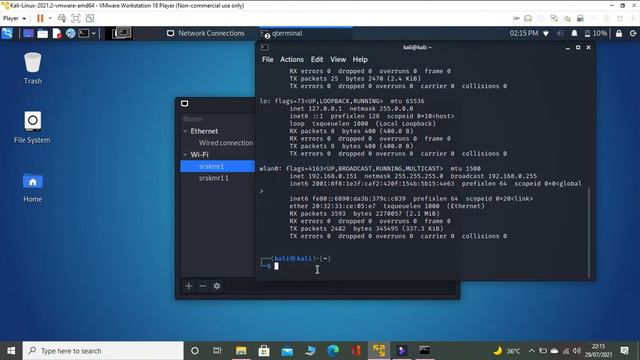Add a new network connection with plus
Image resolution: width=640 pixels, height=360 pixels.
pyautogui.click(x=189, y=286)
